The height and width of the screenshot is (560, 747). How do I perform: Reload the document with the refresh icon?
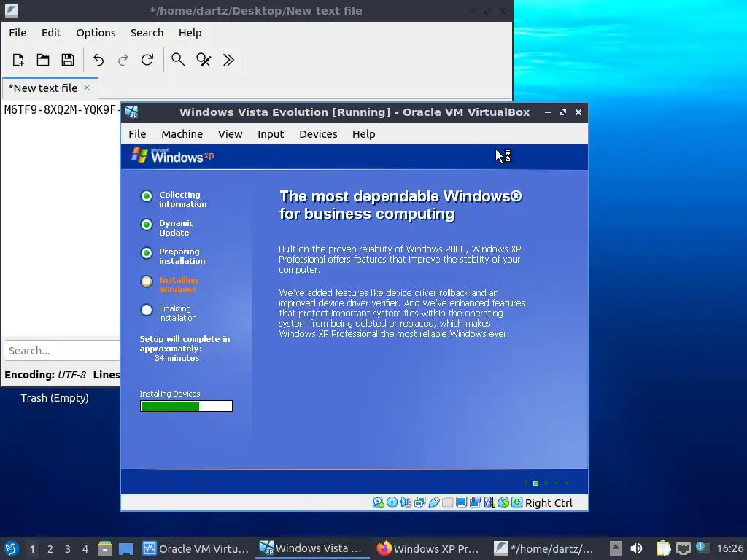point(147,60)
